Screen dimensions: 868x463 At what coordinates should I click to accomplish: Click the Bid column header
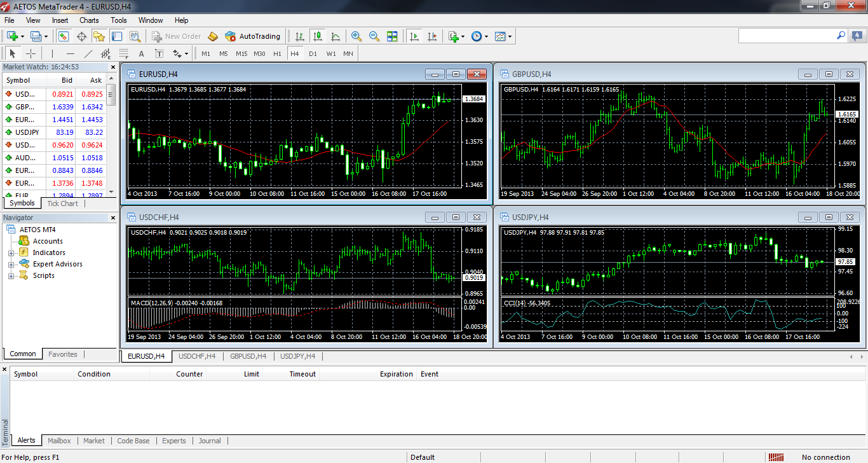click(x=67, y=80)
